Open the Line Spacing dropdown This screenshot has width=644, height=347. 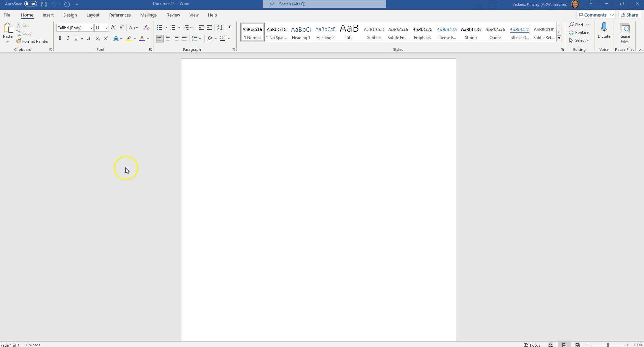click(x=197, y=38)
